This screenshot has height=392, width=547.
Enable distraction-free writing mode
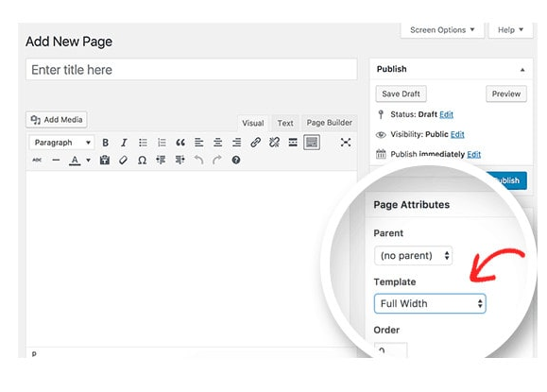(346, 143)
